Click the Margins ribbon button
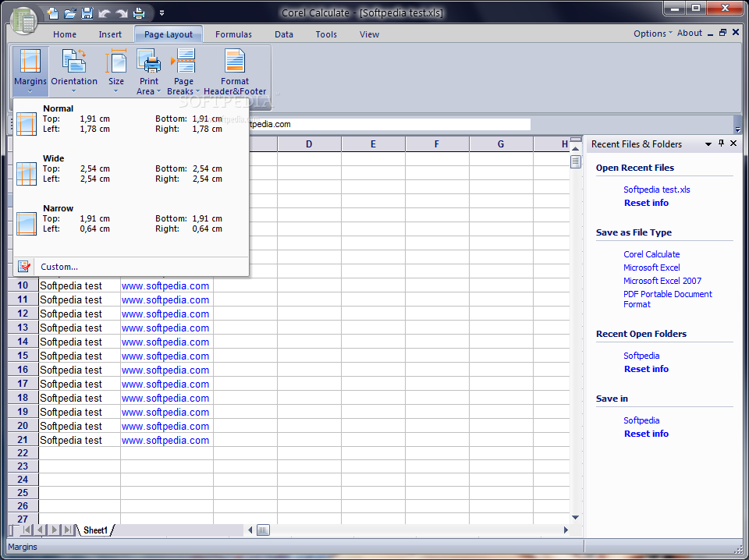The image size is (749, 560). click(x=30, y=71)
